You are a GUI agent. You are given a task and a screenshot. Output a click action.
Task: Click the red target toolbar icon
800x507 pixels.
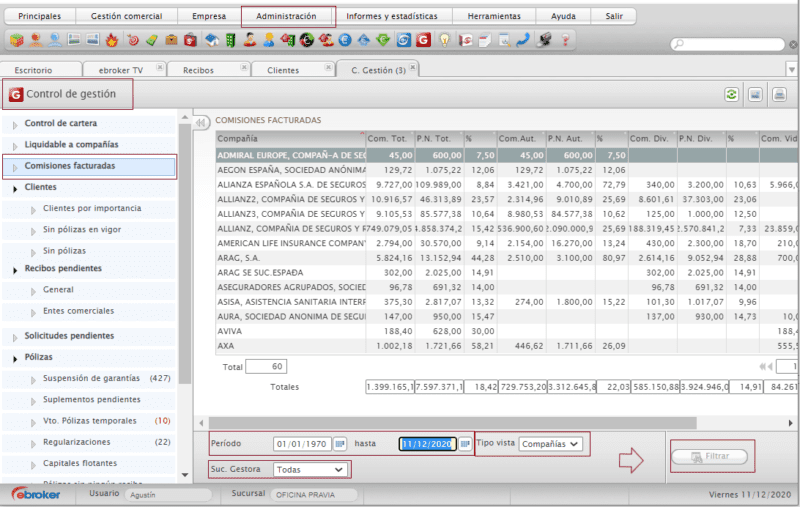pyautogui.click(x=133, y=40)
